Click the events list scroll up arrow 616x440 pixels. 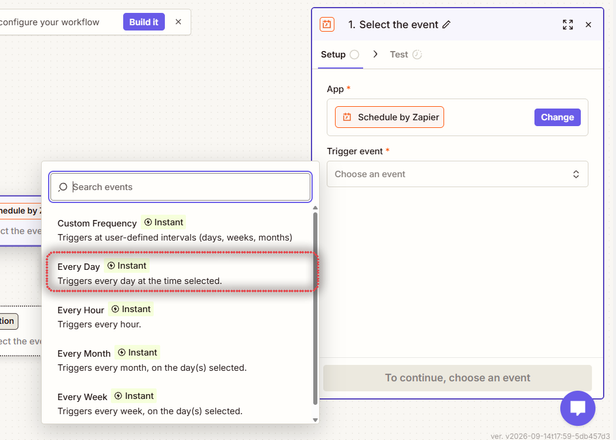315,208
